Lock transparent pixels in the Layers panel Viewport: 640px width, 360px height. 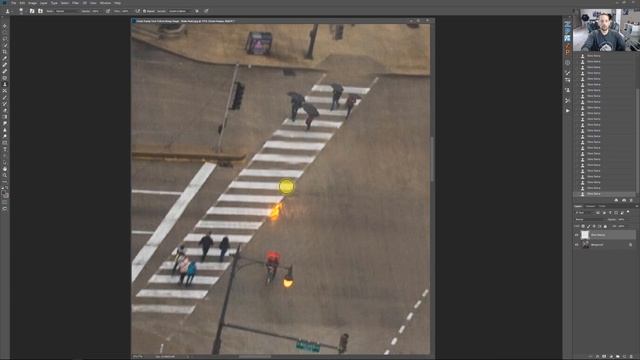(583, 226)
